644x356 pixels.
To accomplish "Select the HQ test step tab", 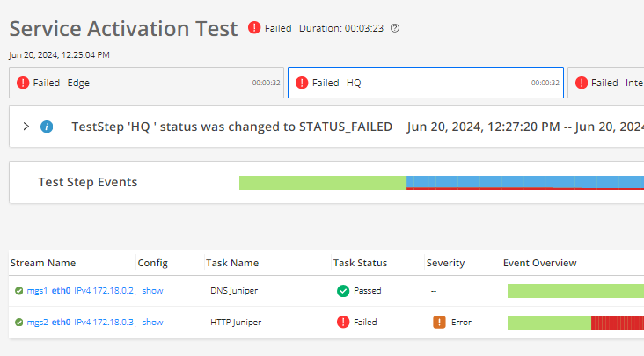I will [x=426, y=83].
